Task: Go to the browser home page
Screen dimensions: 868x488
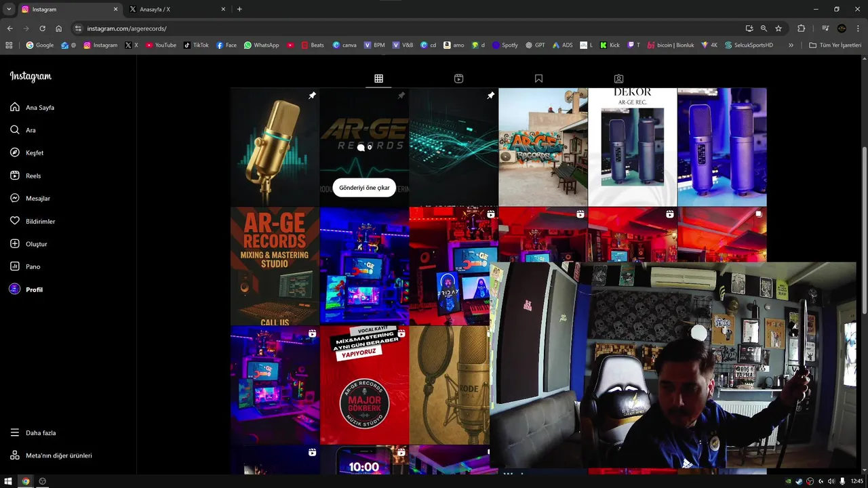Action: (x=59, y=28)
